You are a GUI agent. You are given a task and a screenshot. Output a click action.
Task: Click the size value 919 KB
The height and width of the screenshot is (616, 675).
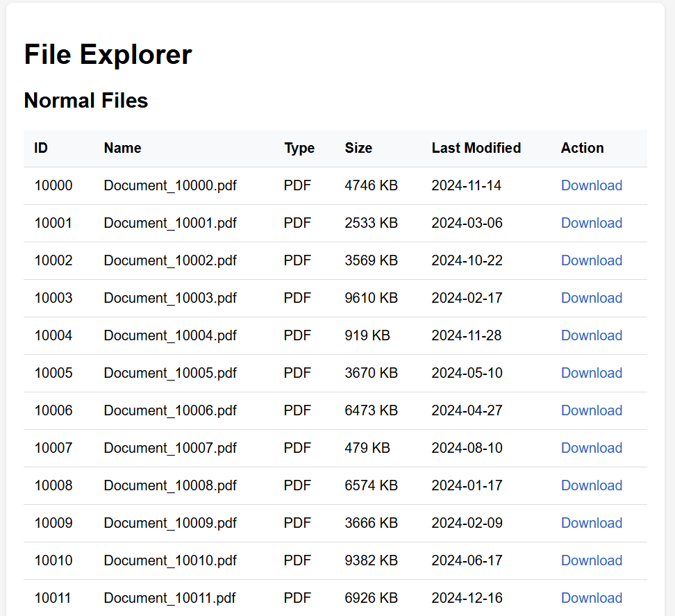pos(367,335)
